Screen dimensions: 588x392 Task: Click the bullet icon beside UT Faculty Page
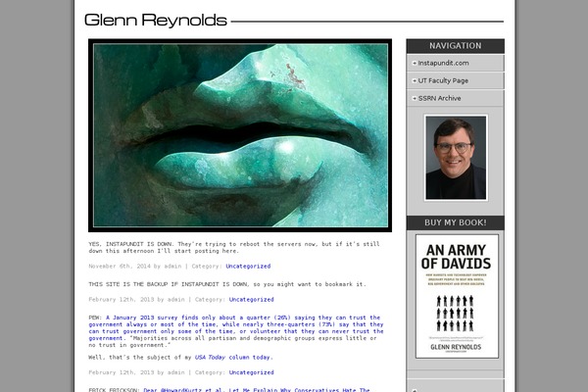click(414, 80)
